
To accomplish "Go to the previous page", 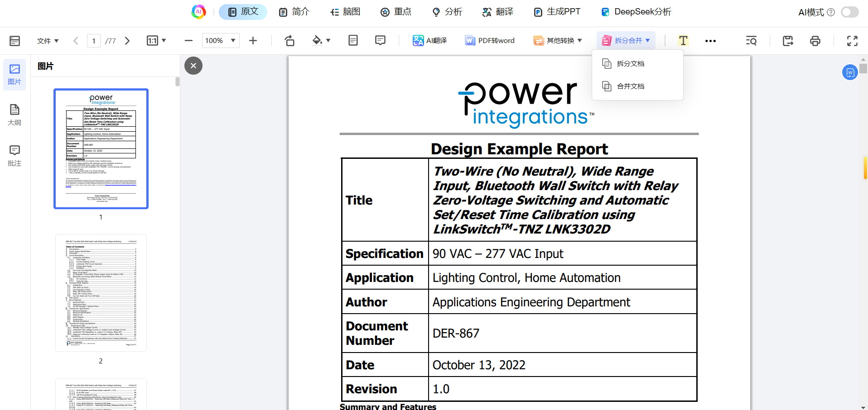I will tap(76, 41).
